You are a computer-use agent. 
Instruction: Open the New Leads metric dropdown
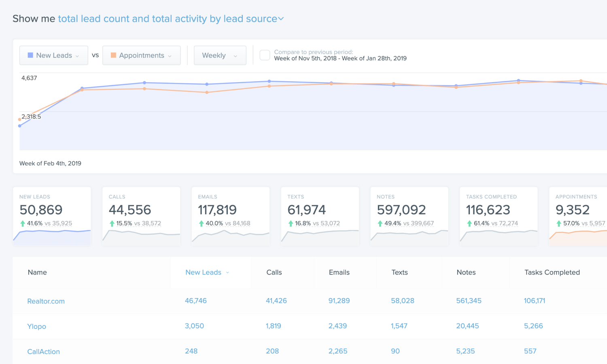pyautogui.click(x=54, y=55)
